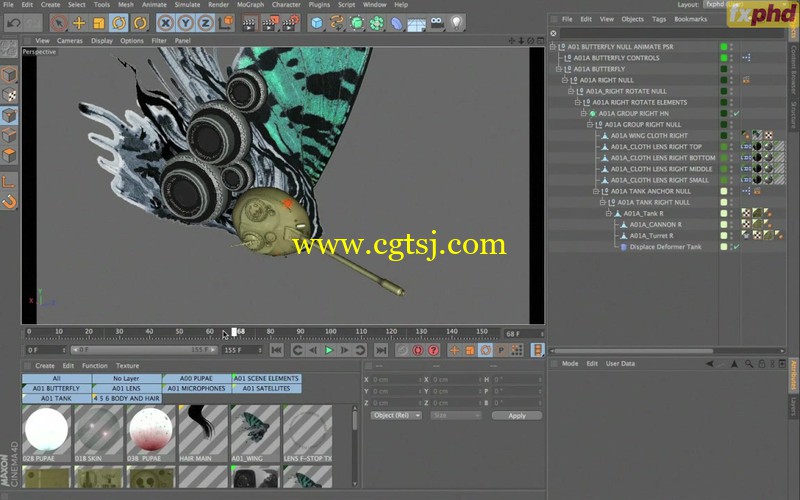Select the Texture mode checker icon

coord(9,95)
